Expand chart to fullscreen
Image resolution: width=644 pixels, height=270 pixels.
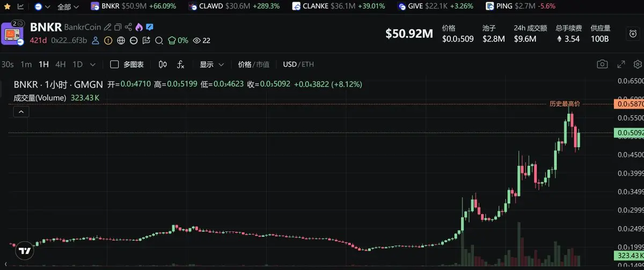tap(621, 64)
